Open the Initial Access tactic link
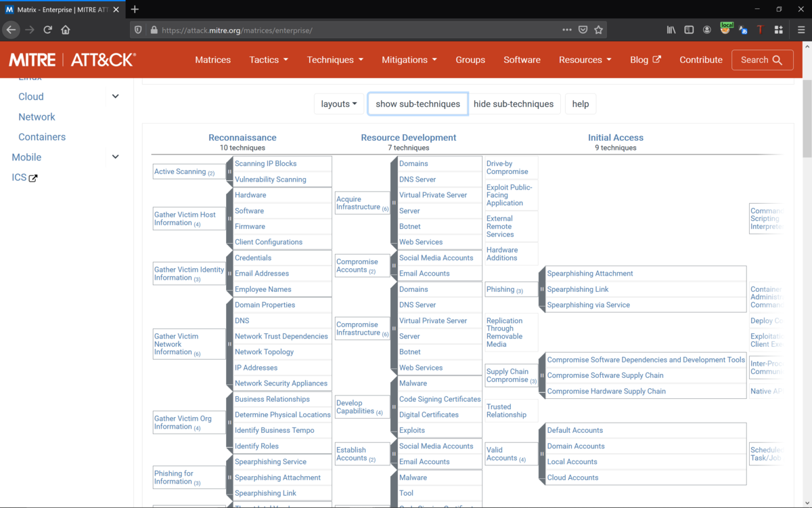The height and width of the screenshot is (508, 812). coord(616,137)
